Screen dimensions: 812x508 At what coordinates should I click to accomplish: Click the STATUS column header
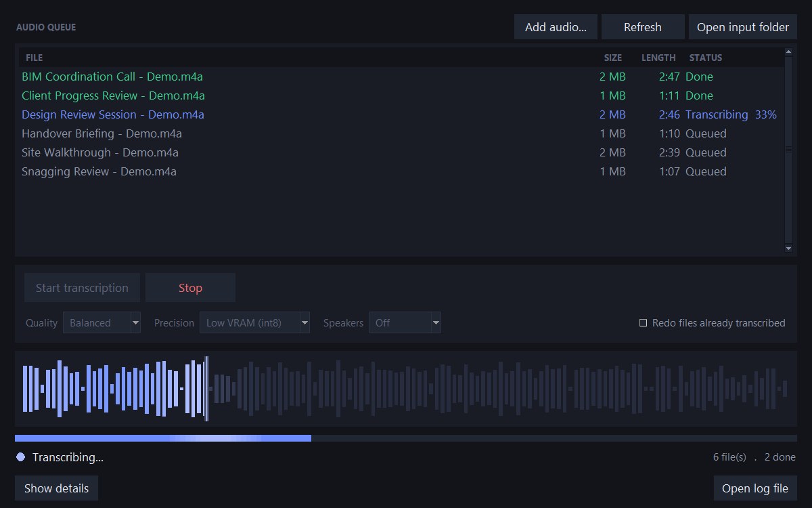(706, 58)
